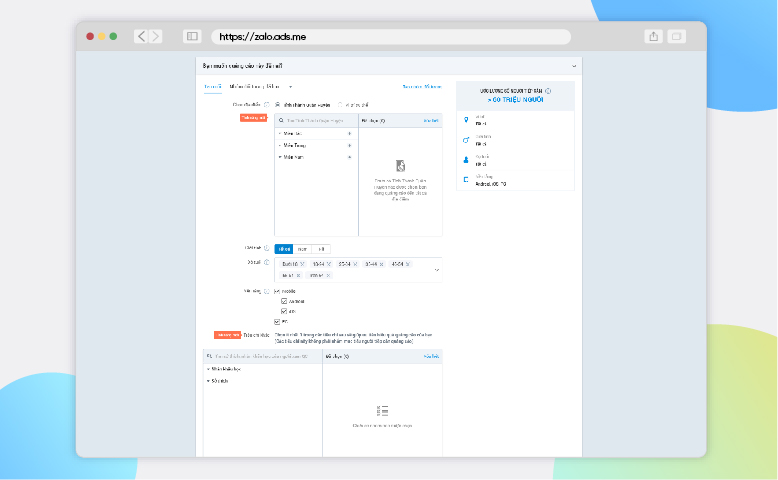This screenshot has width=778, height=480.
Task: Remove the last age tag in second row
Action: coord(328,275)
